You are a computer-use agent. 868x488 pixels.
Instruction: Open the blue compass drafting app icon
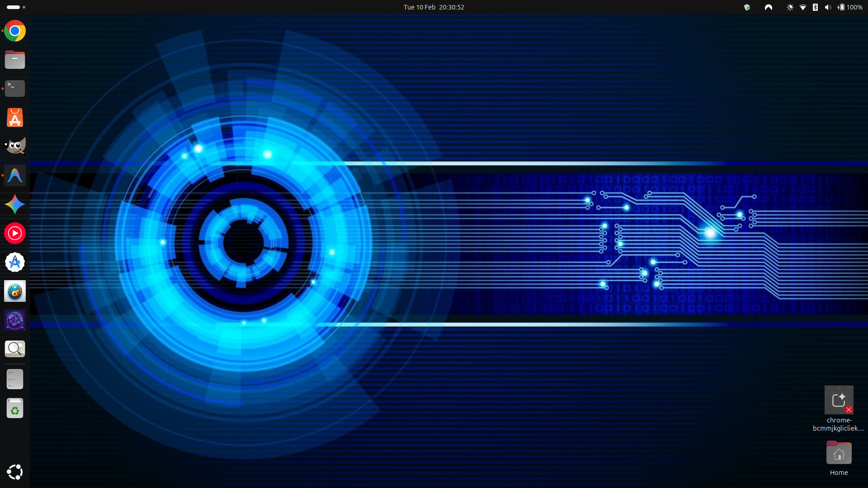click(x=15, y=262)
